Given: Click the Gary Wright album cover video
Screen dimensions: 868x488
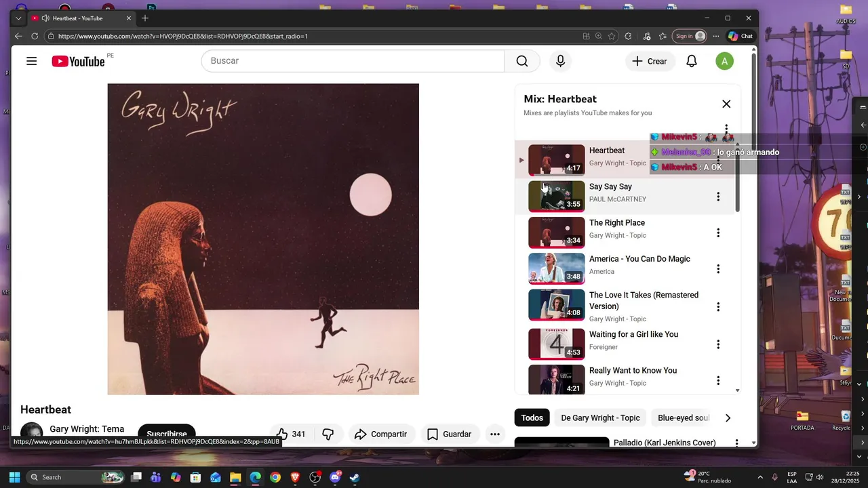Looking at the screenshot, I should (x=263, y=239).
